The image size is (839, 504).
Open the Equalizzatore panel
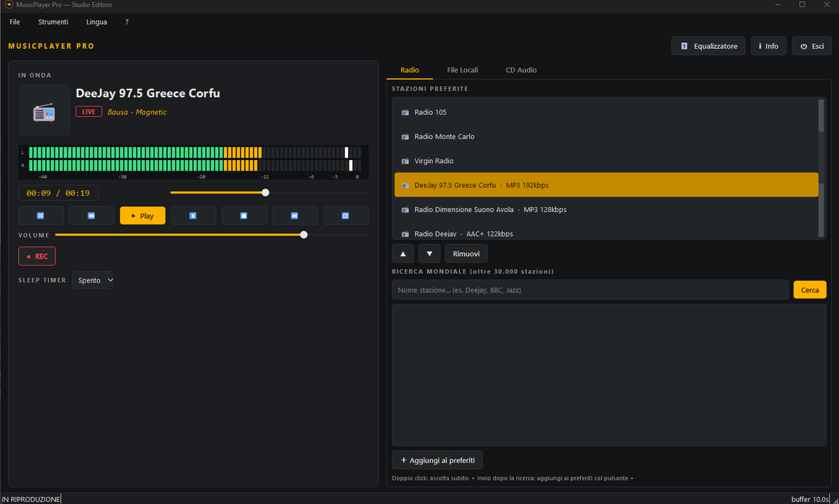[x=709, y=46]
